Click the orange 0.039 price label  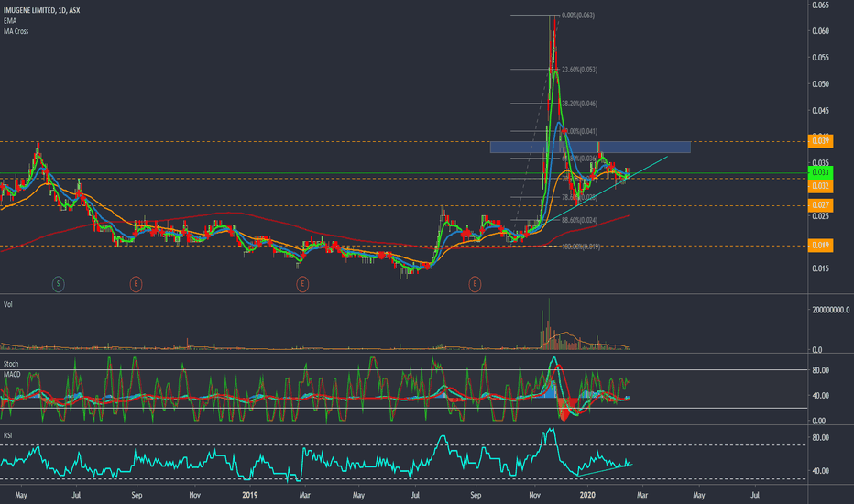(820, 141)
